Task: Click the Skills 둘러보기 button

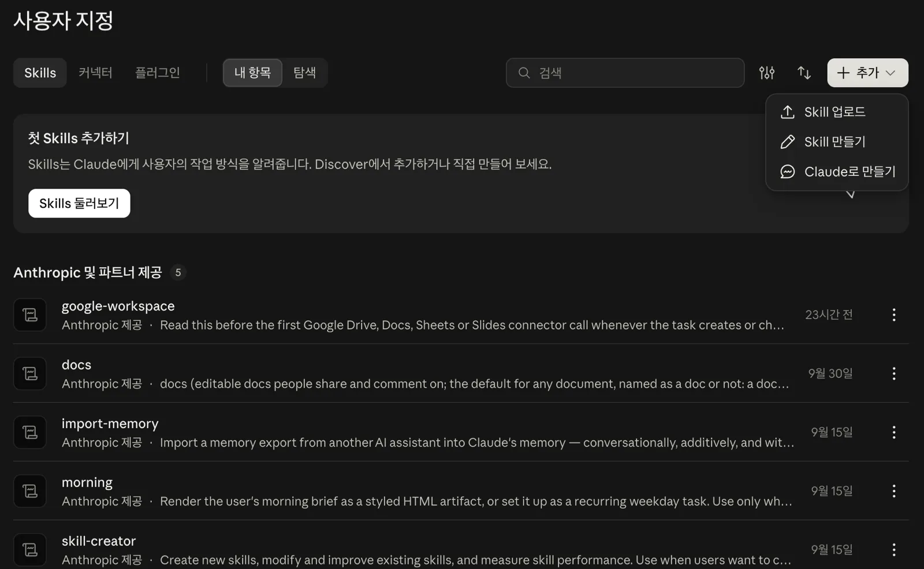Action: pos(79,203)
